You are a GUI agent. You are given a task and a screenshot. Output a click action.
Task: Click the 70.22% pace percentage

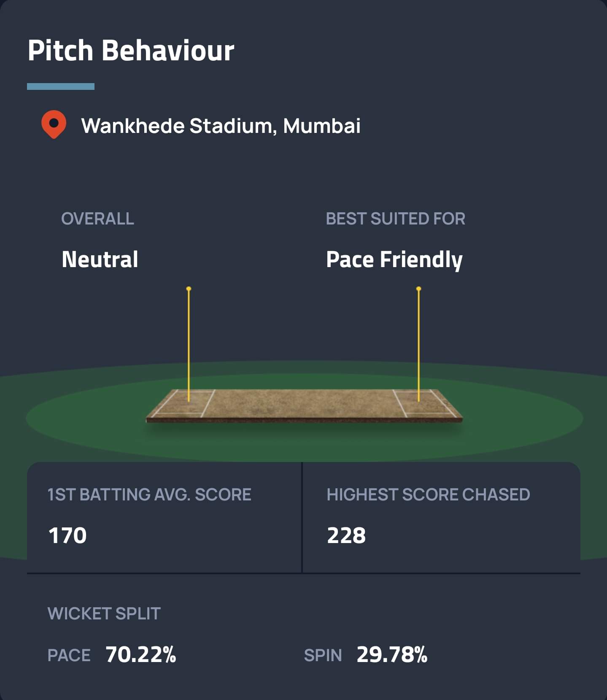point(141,655)
